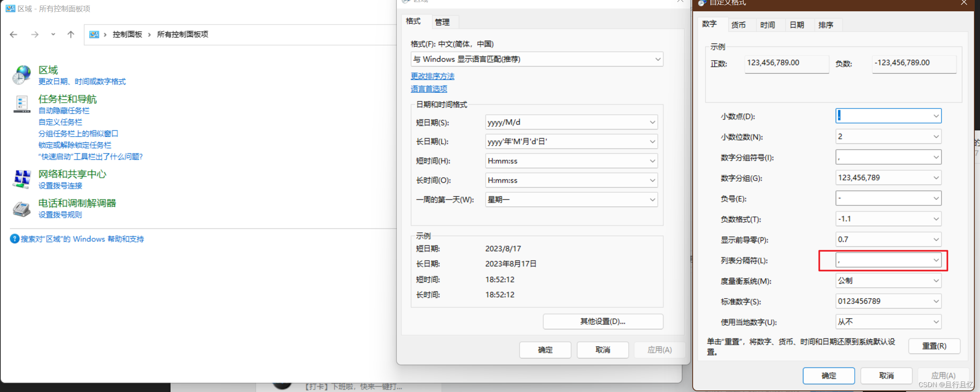The width and height of the screenshot is (980, 392).
Task: Open the 一周的第一天 dropdown
Action: tap(571, 200)
